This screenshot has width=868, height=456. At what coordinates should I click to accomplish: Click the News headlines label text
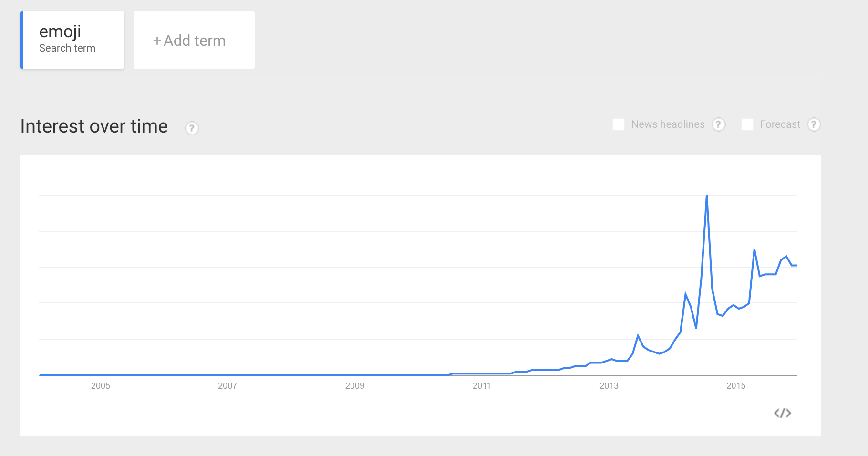click(x=668, y=124)
